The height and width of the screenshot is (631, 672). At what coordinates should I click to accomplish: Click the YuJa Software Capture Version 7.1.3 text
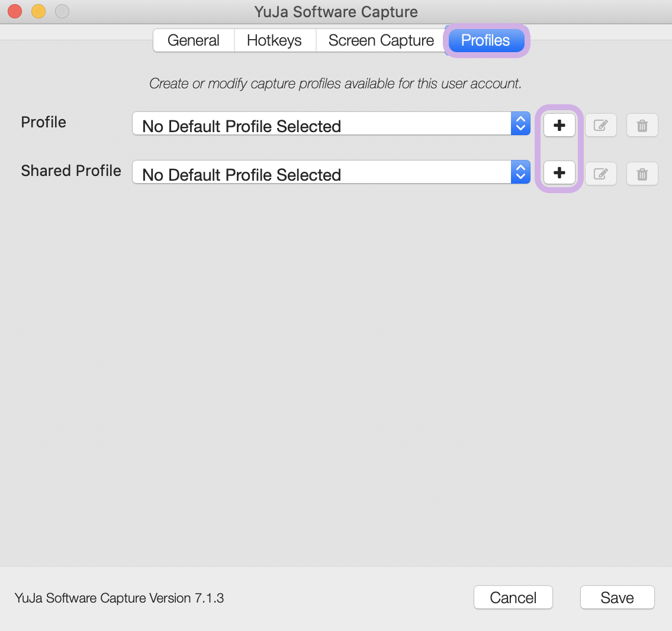pos(119,598)
